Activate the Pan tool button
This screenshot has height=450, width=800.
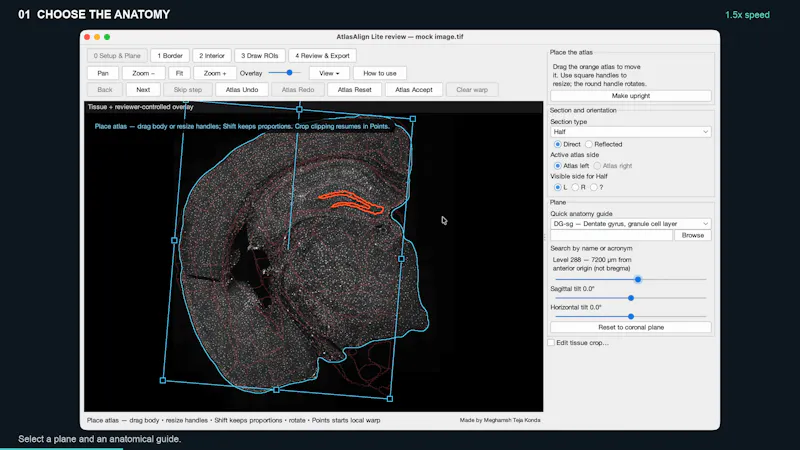103,73
